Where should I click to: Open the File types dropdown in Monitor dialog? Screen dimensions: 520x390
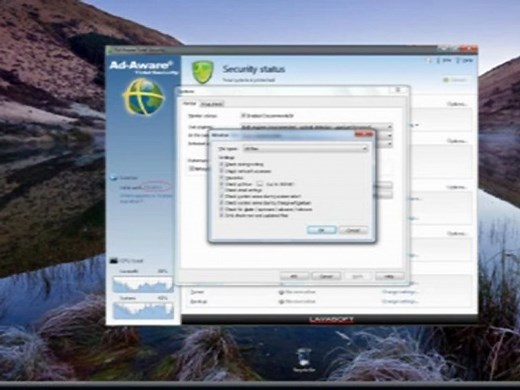click(x=305, y=149)
